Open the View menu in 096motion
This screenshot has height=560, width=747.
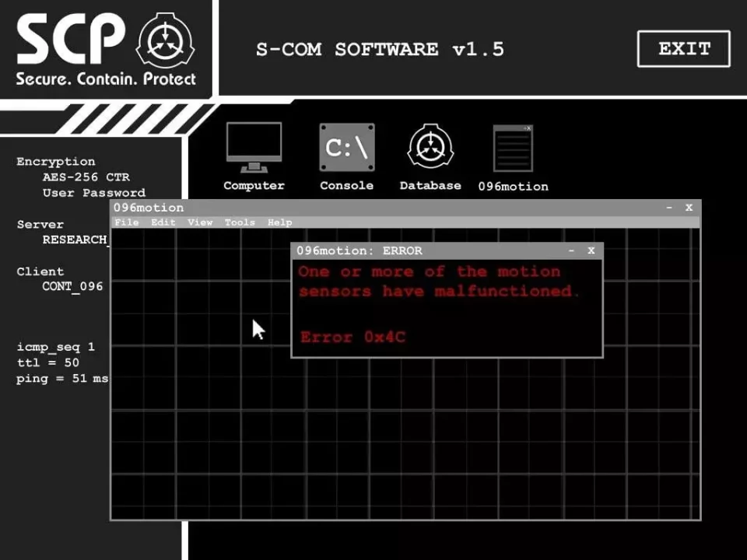click(x=200, y=222)
